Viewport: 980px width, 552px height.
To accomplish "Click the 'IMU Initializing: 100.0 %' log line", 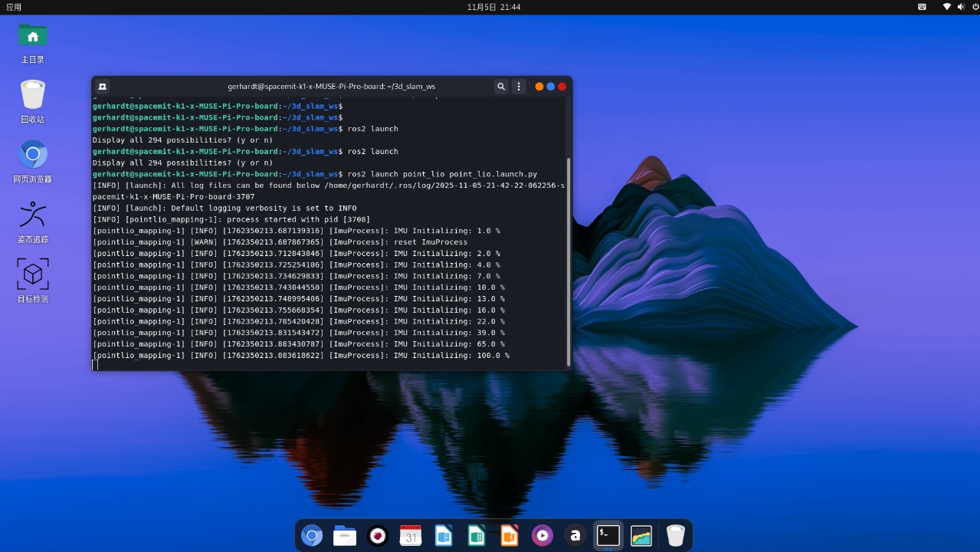I will point(300,356).
